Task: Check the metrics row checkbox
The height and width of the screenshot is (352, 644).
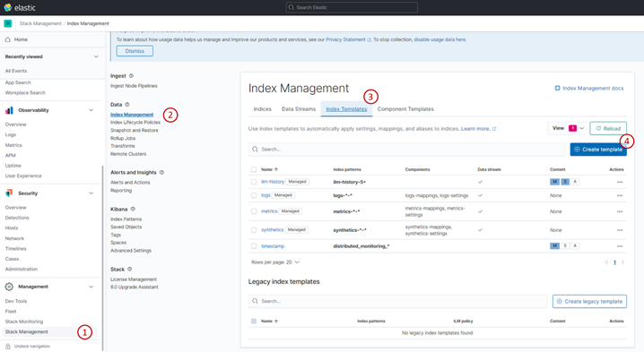Action: coord(254,211)
